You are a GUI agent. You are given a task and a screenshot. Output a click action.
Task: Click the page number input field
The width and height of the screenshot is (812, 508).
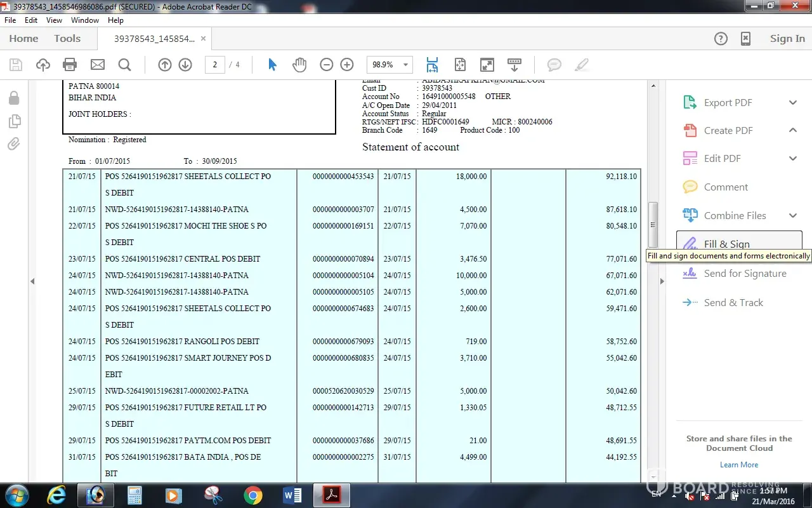coord(215,65)
